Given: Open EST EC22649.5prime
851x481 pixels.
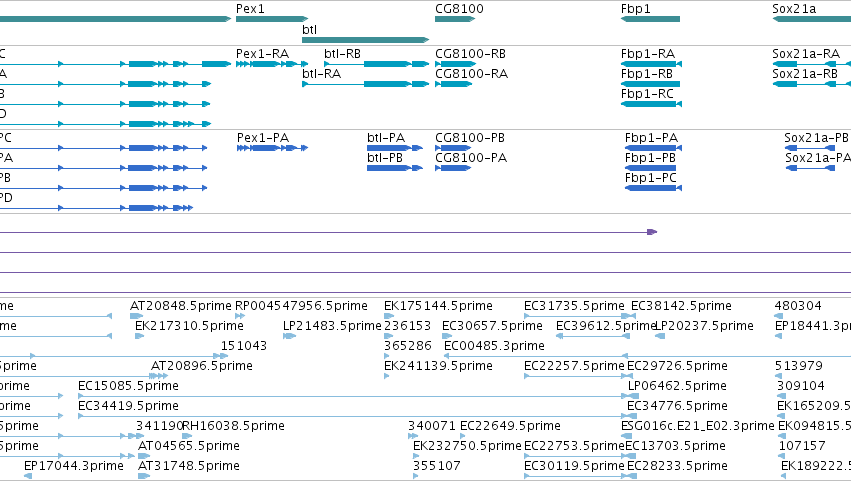Looking at the screenshot, I should click(510, 426).
